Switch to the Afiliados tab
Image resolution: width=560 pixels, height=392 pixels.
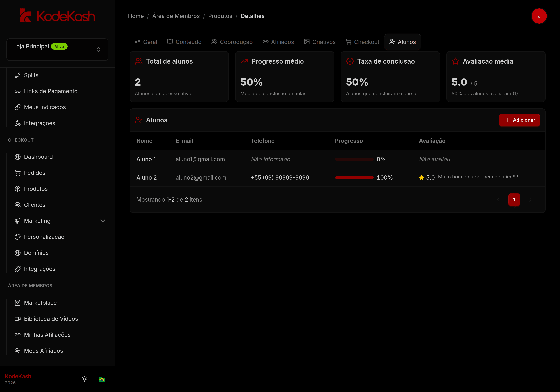point(278,42)
